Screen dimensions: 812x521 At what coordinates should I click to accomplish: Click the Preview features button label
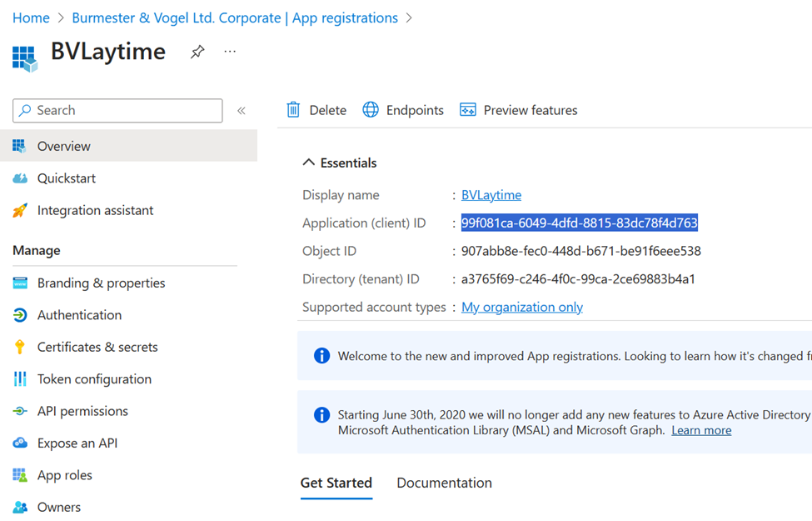531,110
